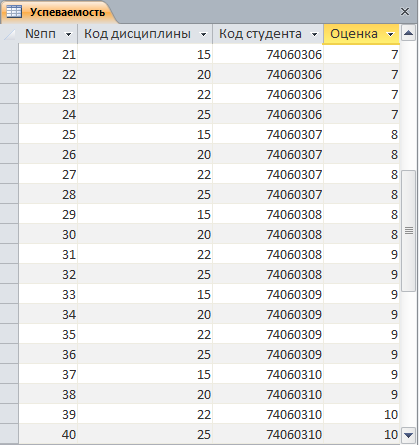This screenshot has height=445, width=420.
Task: Select the row selector for record 30
Action: pos(9,234)
